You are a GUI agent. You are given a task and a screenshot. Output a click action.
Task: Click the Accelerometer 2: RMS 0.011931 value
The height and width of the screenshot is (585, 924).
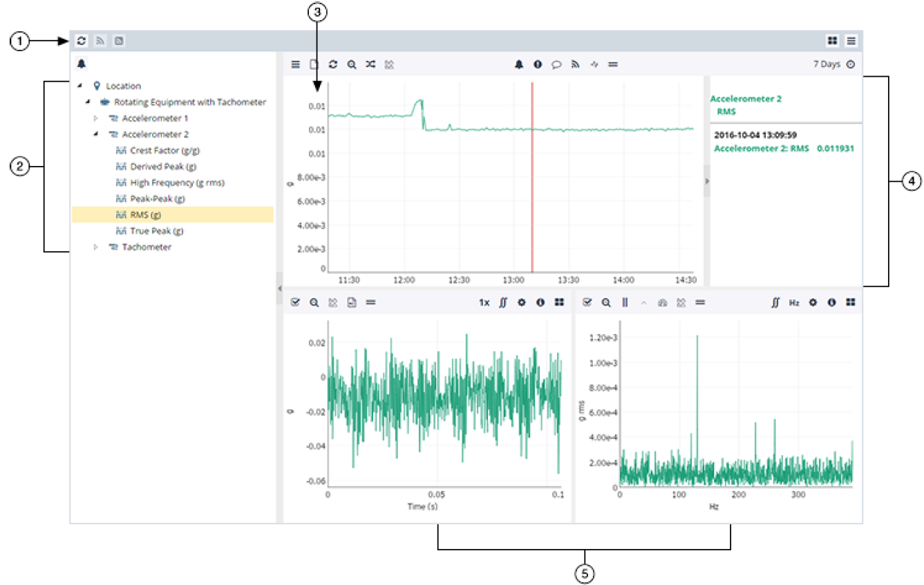click(783, 148)
